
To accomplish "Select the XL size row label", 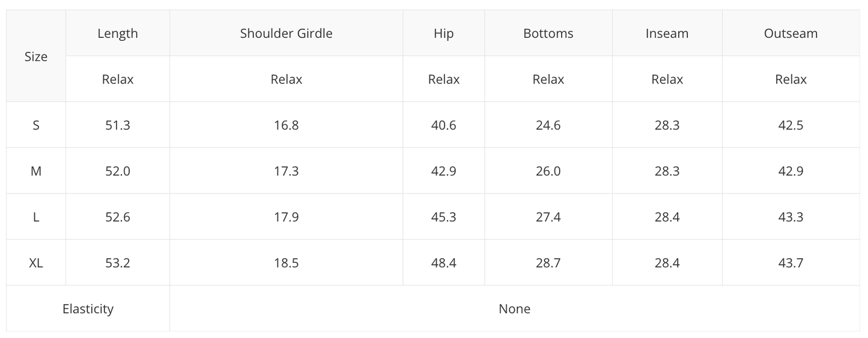I will pos(36,263).
